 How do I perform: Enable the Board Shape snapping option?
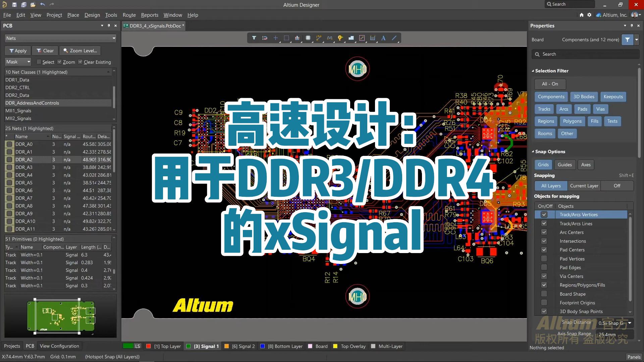pos(544,294)
